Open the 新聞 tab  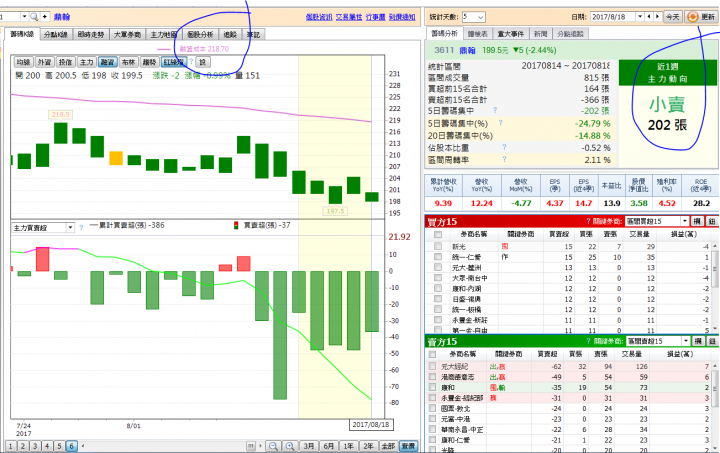pyautogui.click(x=540, y=34)
